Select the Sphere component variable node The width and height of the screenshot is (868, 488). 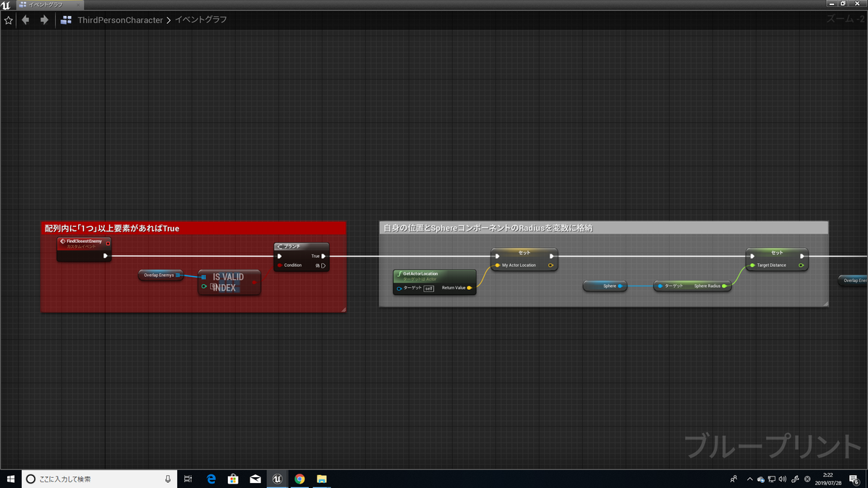[605, 286]
